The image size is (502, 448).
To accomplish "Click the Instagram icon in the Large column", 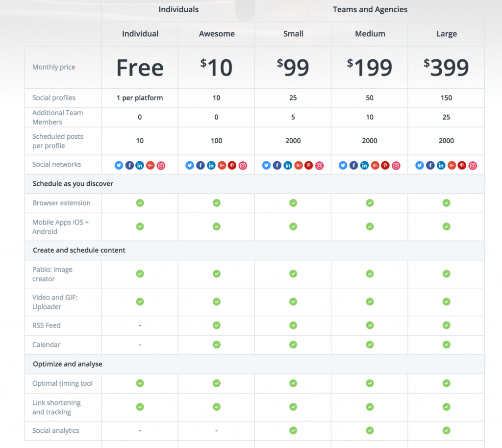I will tap(473, 166).
